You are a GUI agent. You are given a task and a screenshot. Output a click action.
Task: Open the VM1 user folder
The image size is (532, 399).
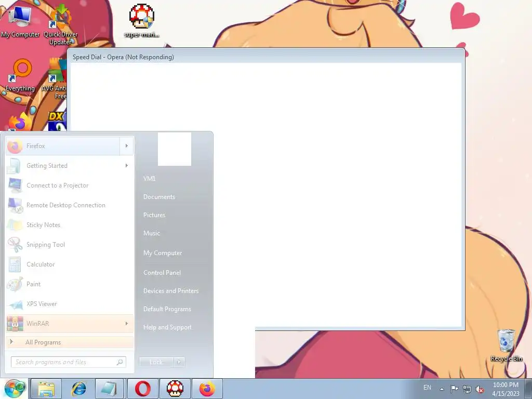point(149,179)
